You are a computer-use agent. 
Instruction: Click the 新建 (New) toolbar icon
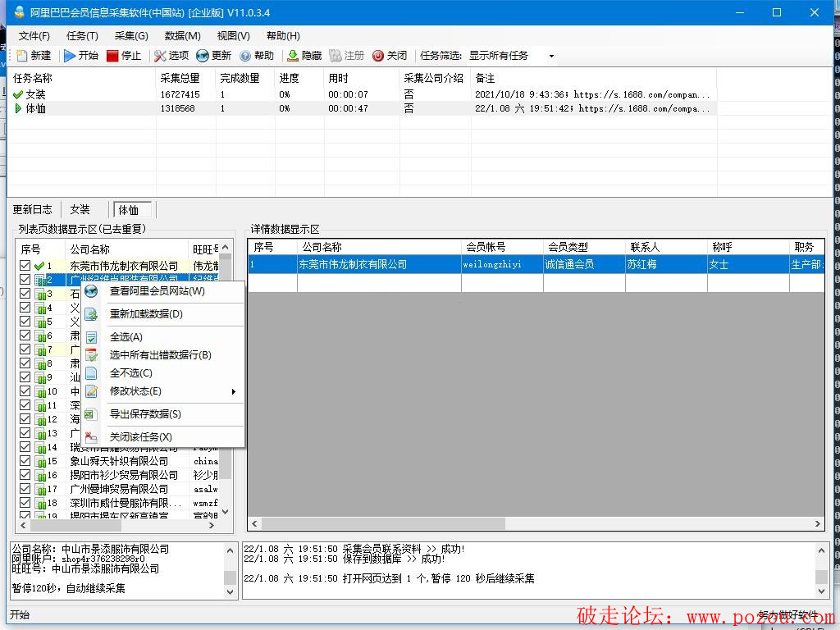pyautogui.click(x=22, y=56)
